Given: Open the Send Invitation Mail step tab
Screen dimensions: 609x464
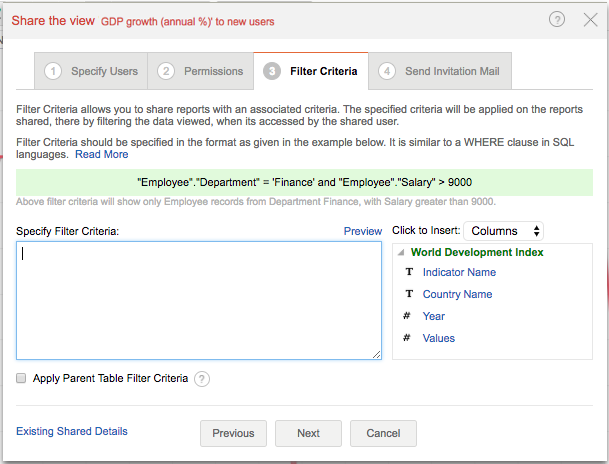Looking at the screenshot, I should 441,71.
